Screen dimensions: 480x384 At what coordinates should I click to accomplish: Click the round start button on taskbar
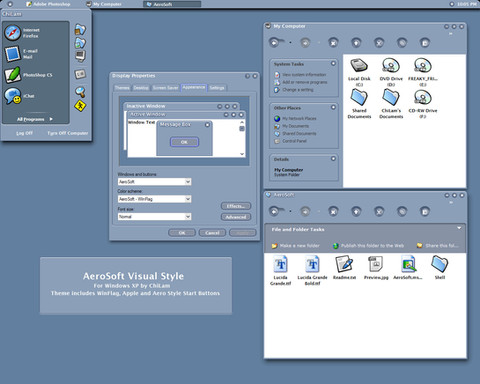pos(10,4)
